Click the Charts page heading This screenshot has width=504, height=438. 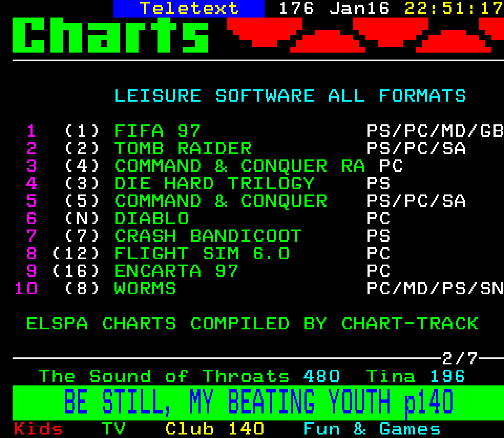[111, 35]
